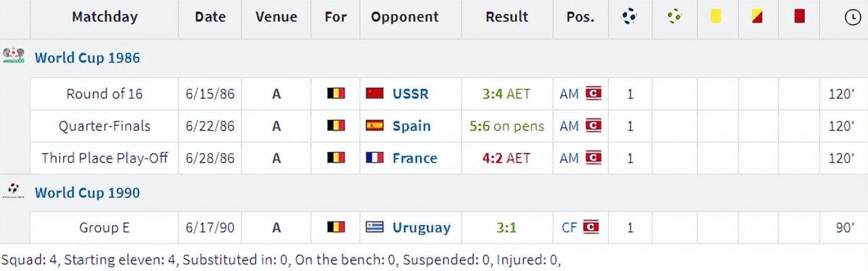Image resolution: width=868 pixels, height=271 pixels.
Task: Click the captain badge in the USSR row
Action: pyautogui.click(x=593, y=93)
